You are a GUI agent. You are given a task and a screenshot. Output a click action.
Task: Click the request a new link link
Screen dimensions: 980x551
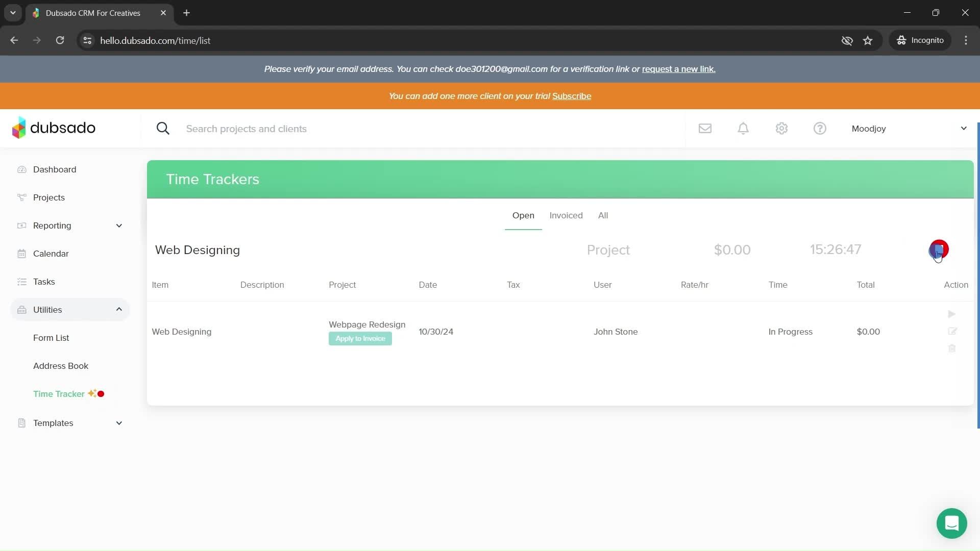(x=678, y=69)
